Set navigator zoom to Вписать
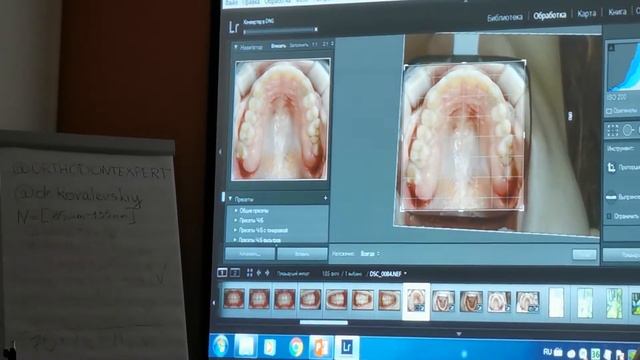Image resolution: width=640 pixels, height=360 pixels. click(278, 46)
